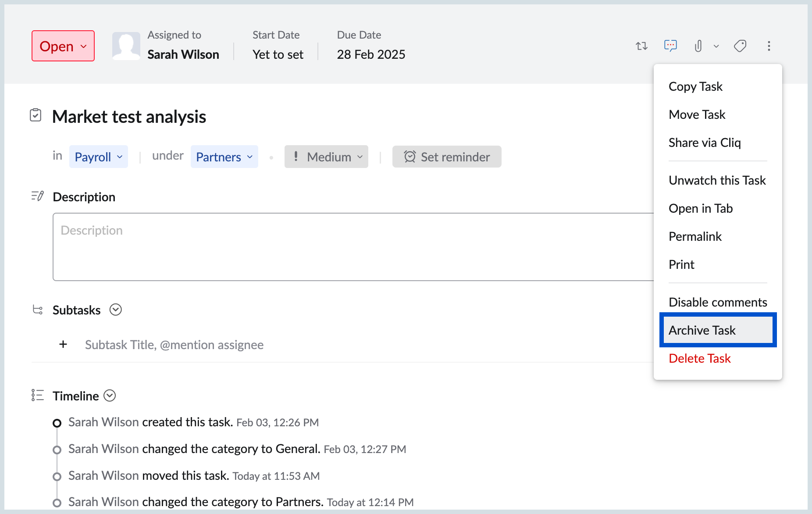Click the task type icon beside title
Image resolution: width=812 pixels, height=514 pixels.
pos(36,115)
